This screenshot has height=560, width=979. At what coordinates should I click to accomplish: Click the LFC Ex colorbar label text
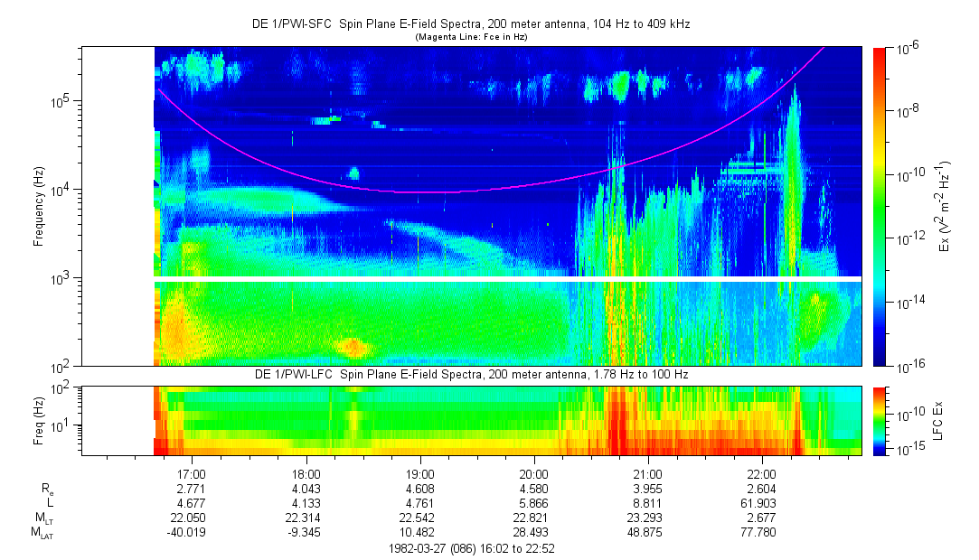[939, 421]
